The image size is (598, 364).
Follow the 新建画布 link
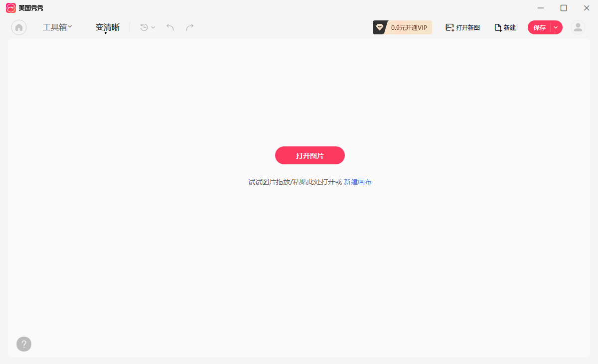(x=358, y=182)
